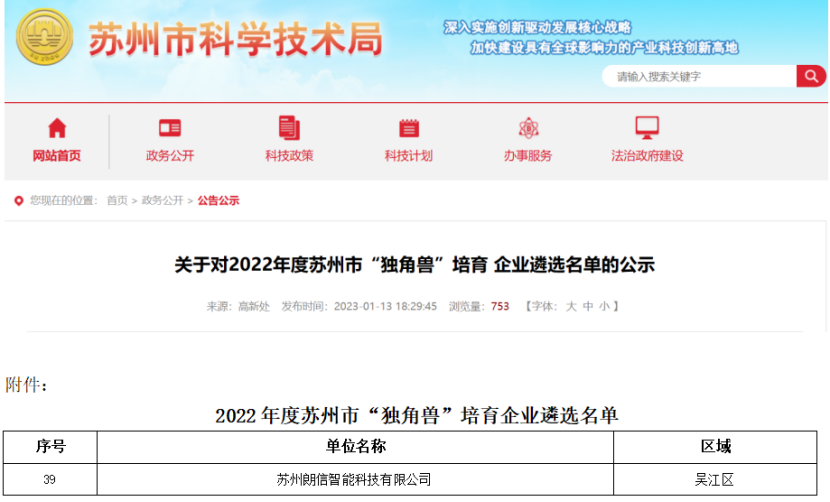Click 首页 in the breadcrumb

point(117,201)
